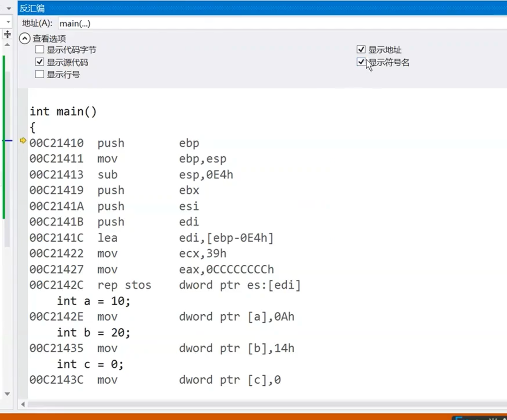This screenshot has height=420, width=507.
Task: Open the dropdown arrow left of 反汇编 title
Action: pos(9,8)
